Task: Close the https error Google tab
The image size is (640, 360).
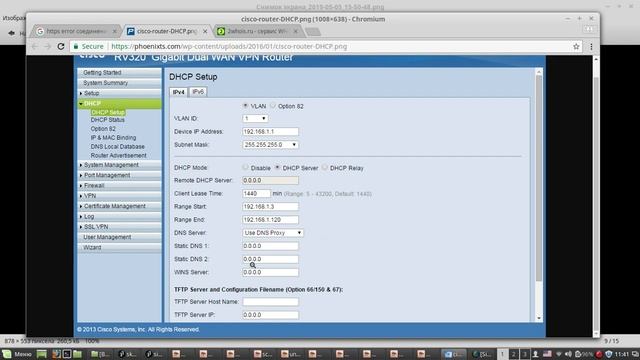Action: tap(115, 31)
